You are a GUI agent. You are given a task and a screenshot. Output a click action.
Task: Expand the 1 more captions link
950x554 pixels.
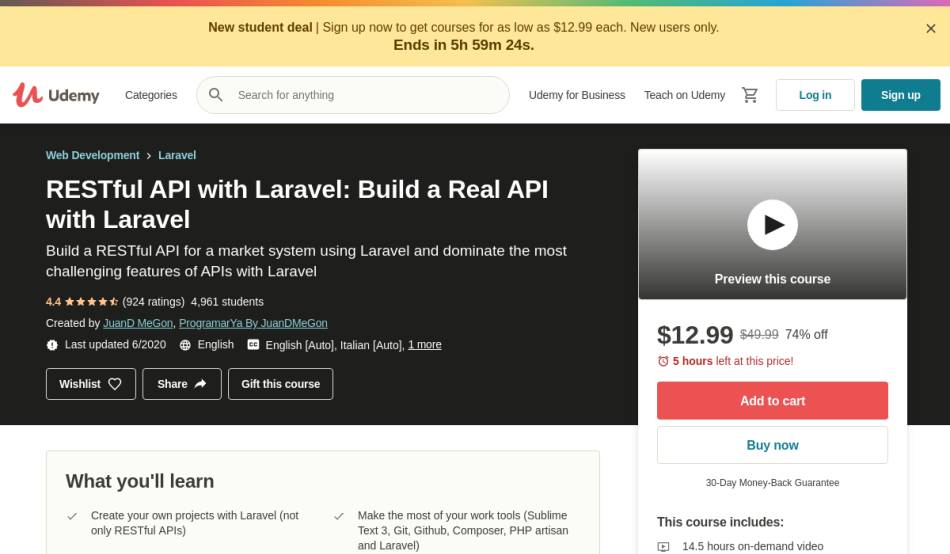[x=425, y=345]
